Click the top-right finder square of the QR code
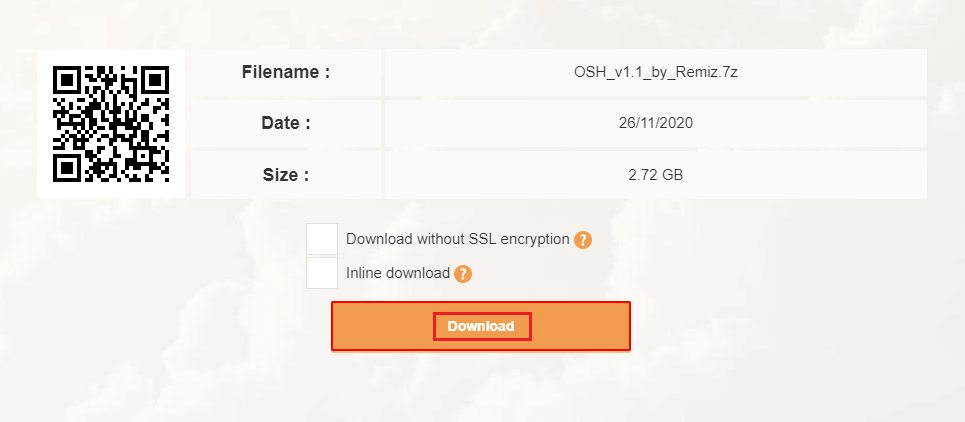Viewport: 965px width, 422px height. point(154,81)
